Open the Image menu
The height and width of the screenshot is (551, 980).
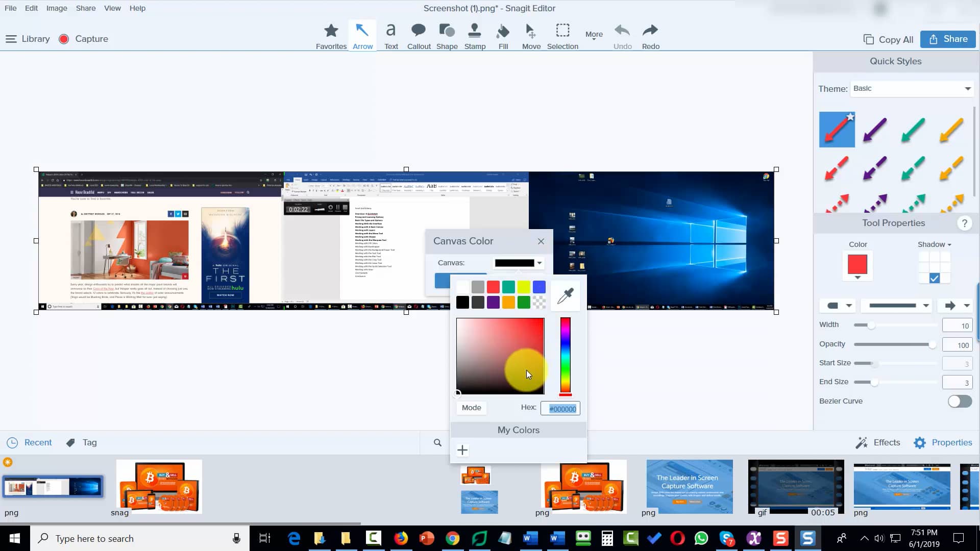(56, 8)
